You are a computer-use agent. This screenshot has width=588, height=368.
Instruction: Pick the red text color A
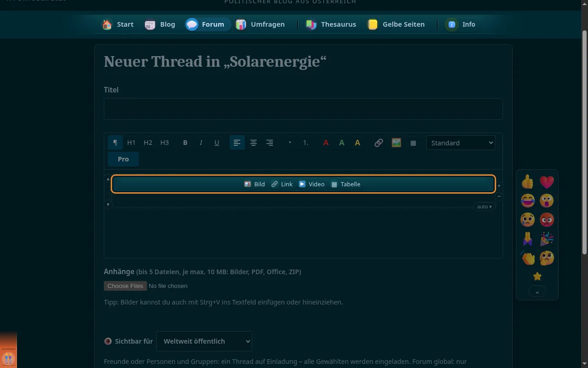(x=326, y=143)
